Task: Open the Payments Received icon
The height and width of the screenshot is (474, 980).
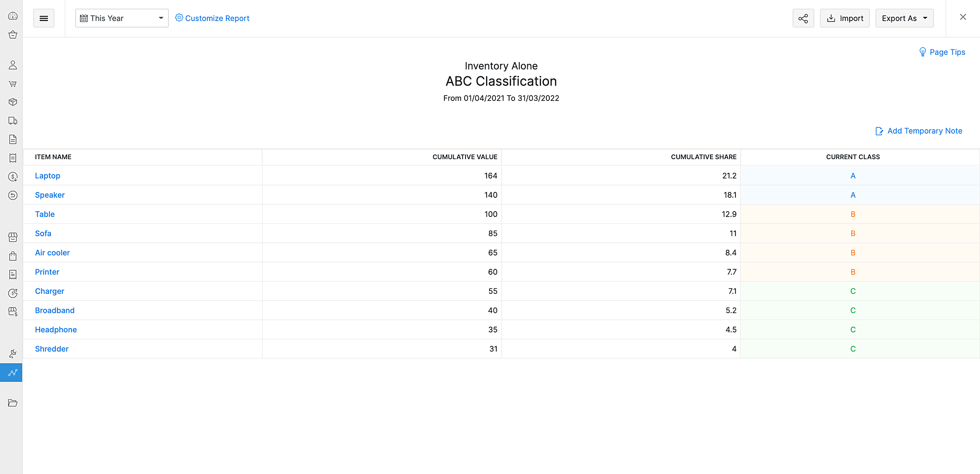Action: click(12, 176)
